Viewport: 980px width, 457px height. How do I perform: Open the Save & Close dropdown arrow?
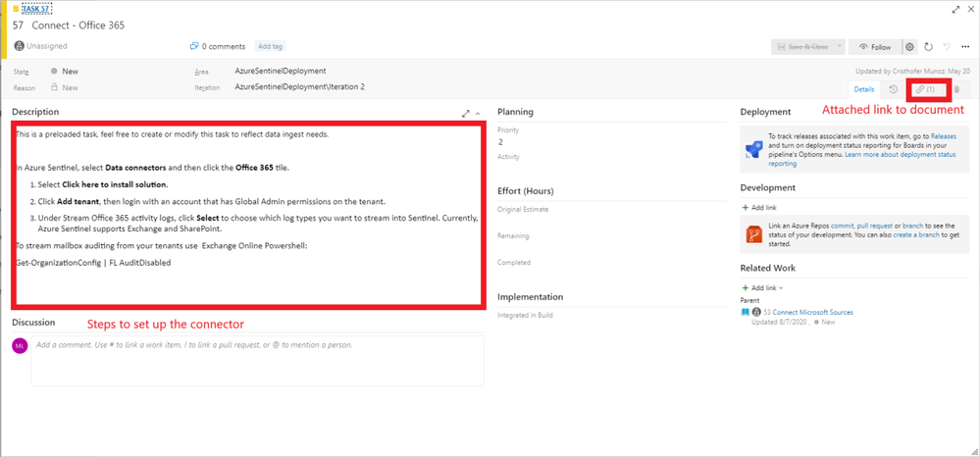coord(840,47)
